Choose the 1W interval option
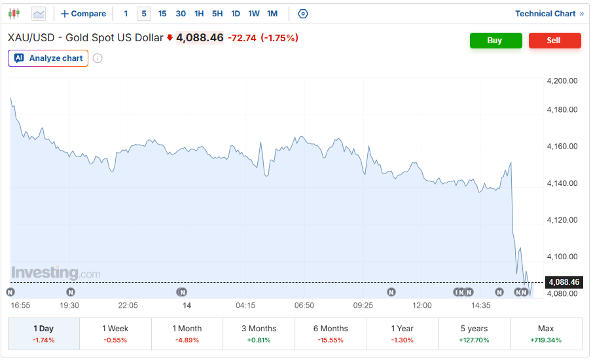 (x=254, y=14)
